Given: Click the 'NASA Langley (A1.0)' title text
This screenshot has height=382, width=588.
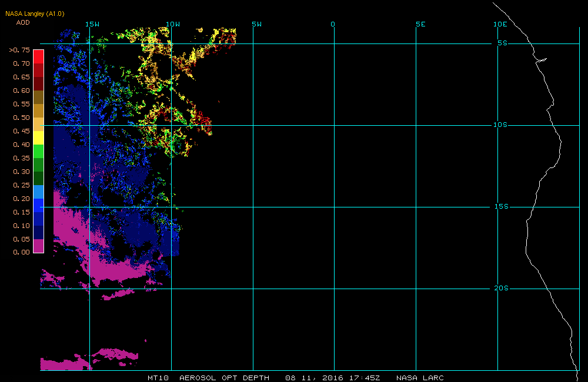Looking at the screenshot, I should pos(35,14).
